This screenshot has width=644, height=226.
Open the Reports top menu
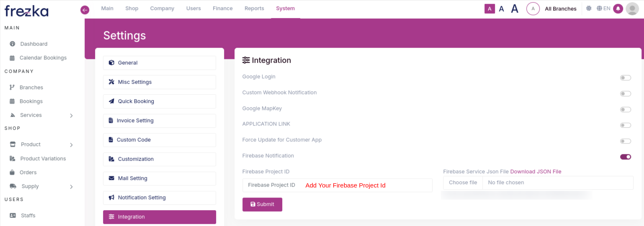[255, 8]
